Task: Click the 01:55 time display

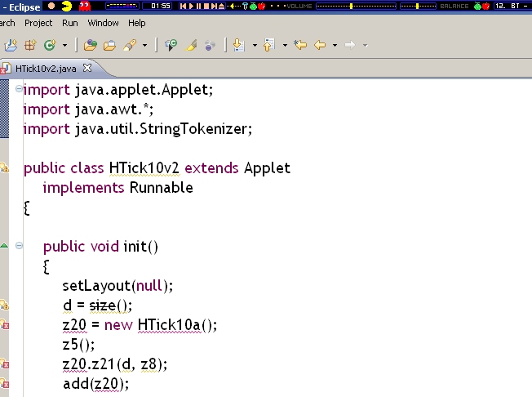Action: coord(157,6)
